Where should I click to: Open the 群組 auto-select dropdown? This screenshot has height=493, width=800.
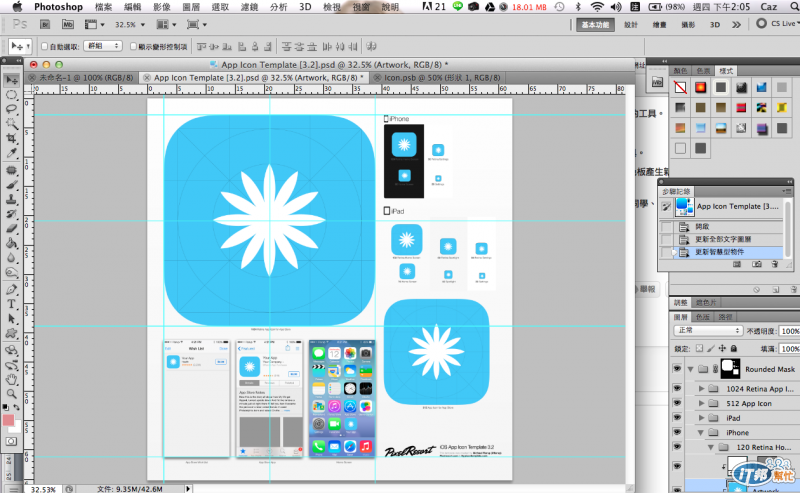point(103,46)
